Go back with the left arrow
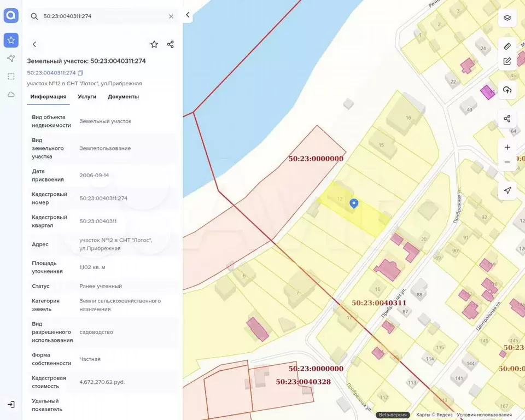This screenshot has height=420, width=525. 34,44
